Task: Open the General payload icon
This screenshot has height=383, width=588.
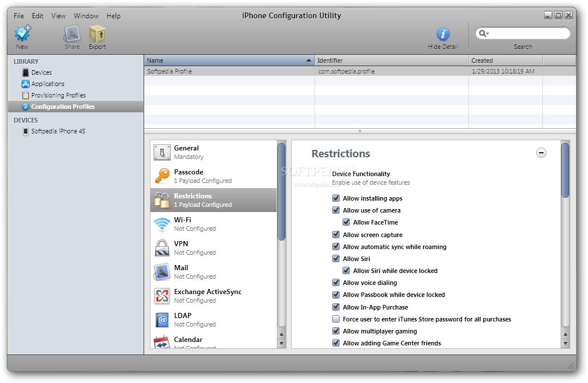Action: pos(162,152)
